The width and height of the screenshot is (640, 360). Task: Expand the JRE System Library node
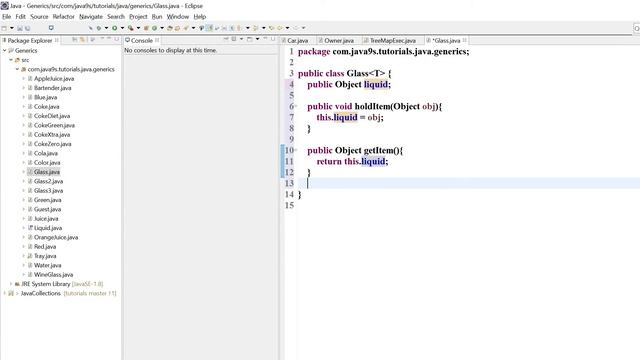[11, 284]
